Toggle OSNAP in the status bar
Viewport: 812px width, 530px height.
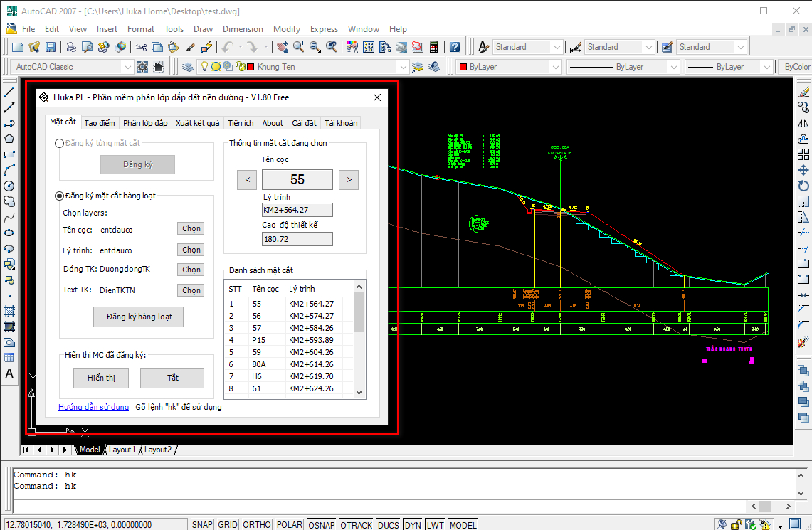[321, 524]
